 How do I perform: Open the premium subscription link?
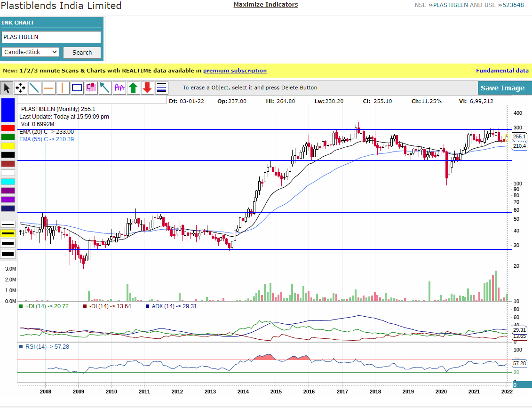[x=235, y=71]
